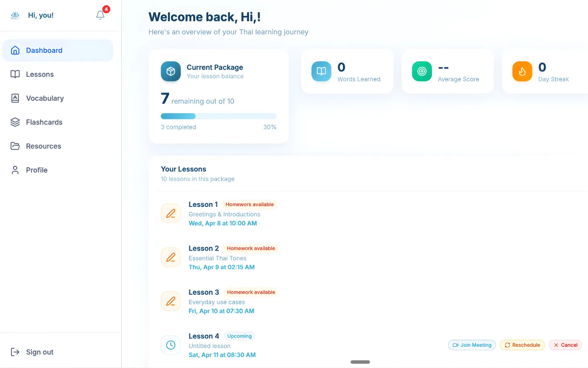Click the Words Learned book icon
Viewport: 588px width, 368px height.
[x=321, y=71]
